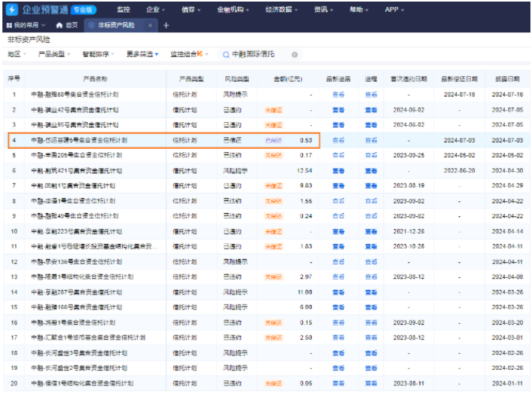Click 未偿还 tag in row 3
Screen dimensions: 532x396
[274, 125]
